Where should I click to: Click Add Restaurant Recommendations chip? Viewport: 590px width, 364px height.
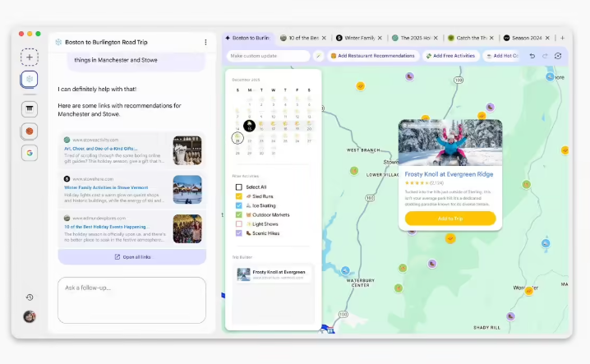point(372,56)
